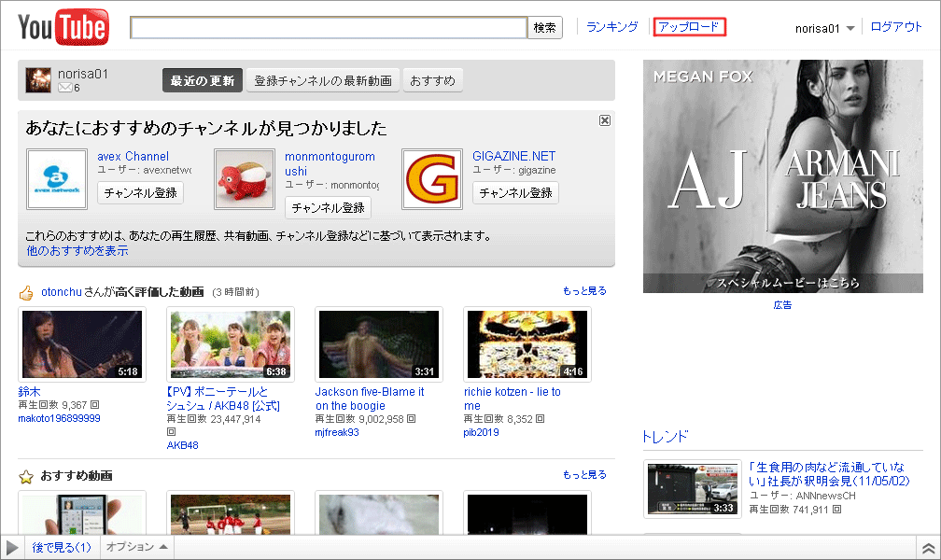Click the 再生回数 23,447,914 count text
The image size is (941, 560).
coord(214,419)
